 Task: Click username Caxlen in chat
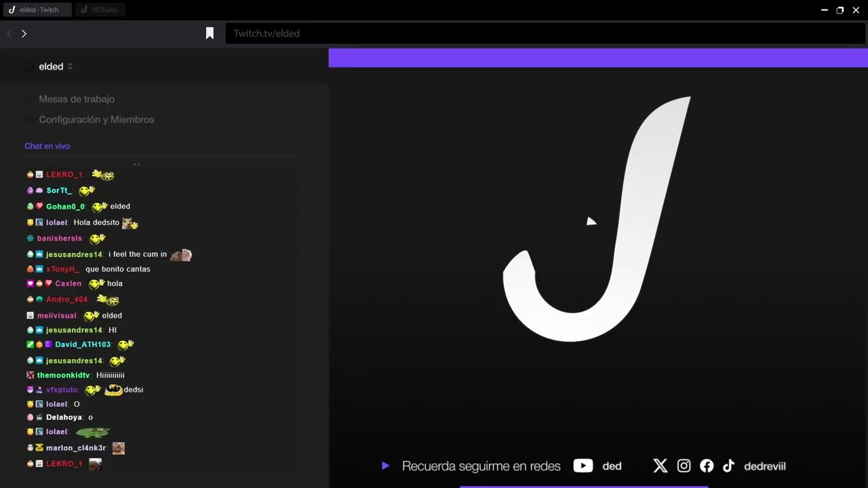pyautogui.click(x=68, y=284)
